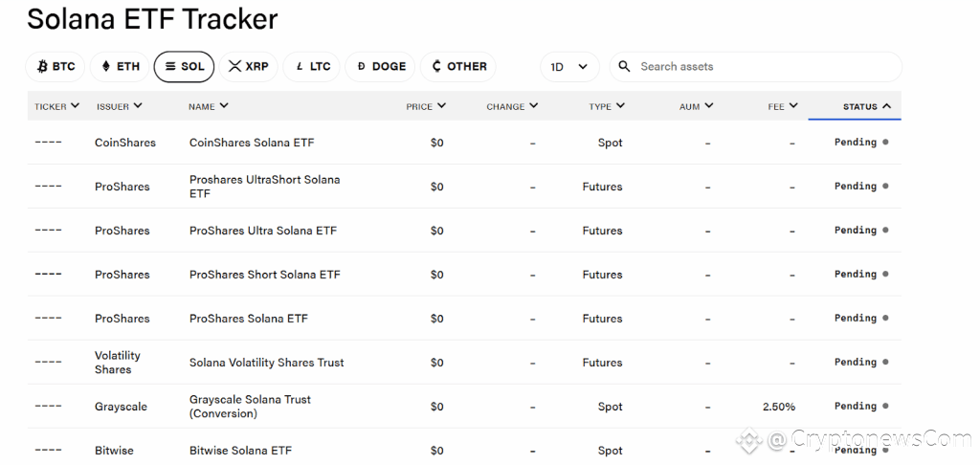Select the OTHER coins filter chip
Viewport: 980px width, 465px height.
tap(458, 67)
